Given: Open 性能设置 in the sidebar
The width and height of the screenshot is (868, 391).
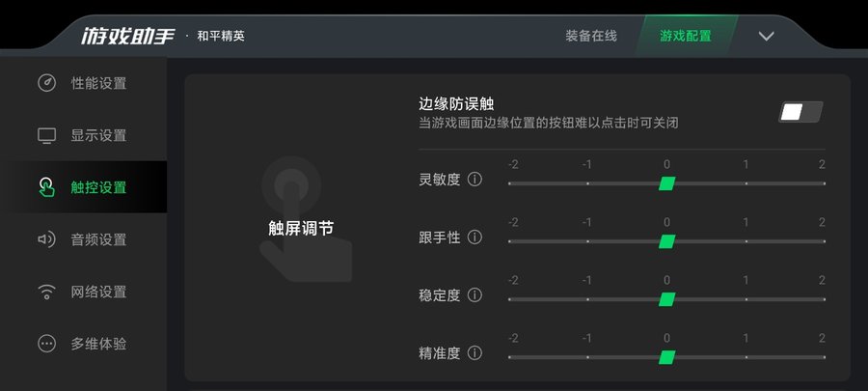Looking at the screenshot, I should point(98,83).
